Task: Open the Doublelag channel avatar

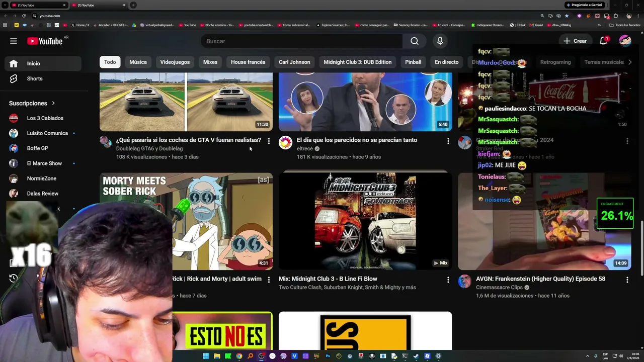Action: coord(106,142)
